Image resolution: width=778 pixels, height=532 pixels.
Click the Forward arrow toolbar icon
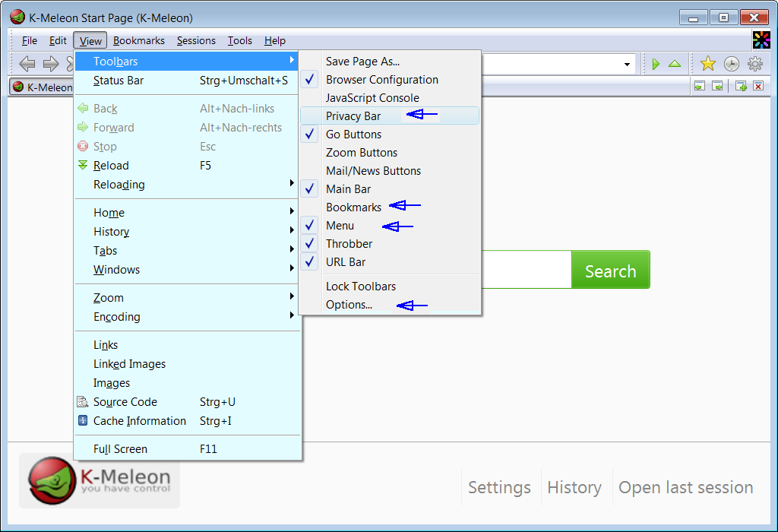[51, 64]
